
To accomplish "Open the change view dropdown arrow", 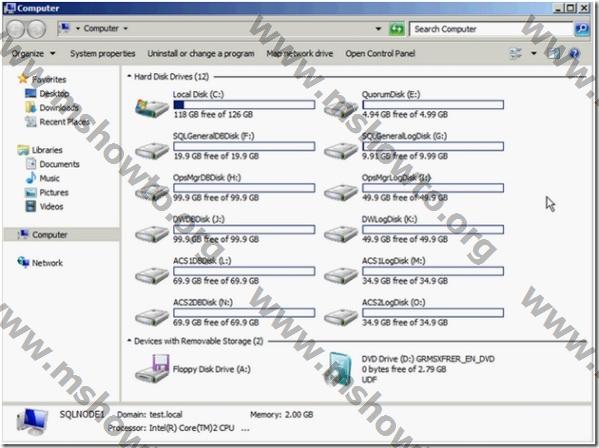I will 534,53.
